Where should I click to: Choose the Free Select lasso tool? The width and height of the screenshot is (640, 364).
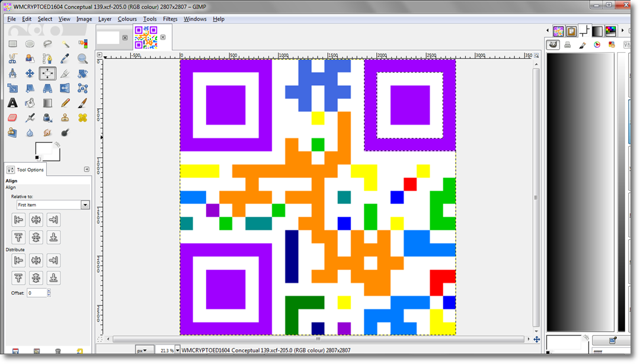[x=47, y=44]
